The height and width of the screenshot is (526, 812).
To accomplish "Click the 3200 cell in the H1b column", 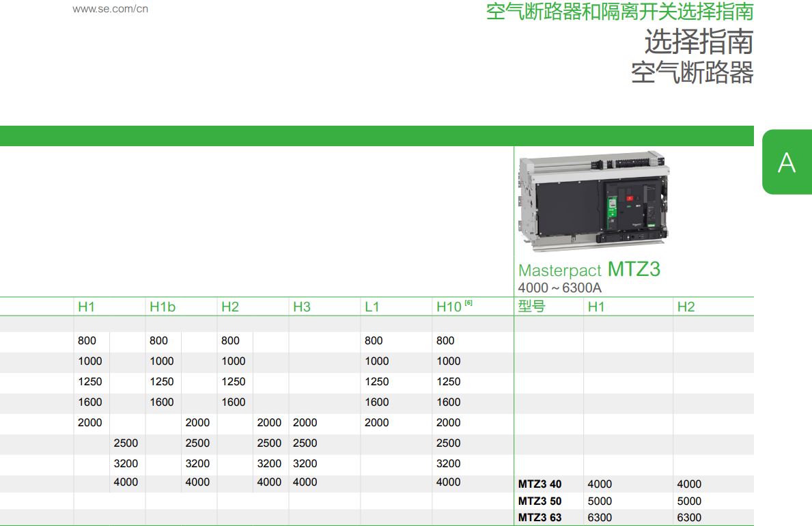I will click(197, 463).
